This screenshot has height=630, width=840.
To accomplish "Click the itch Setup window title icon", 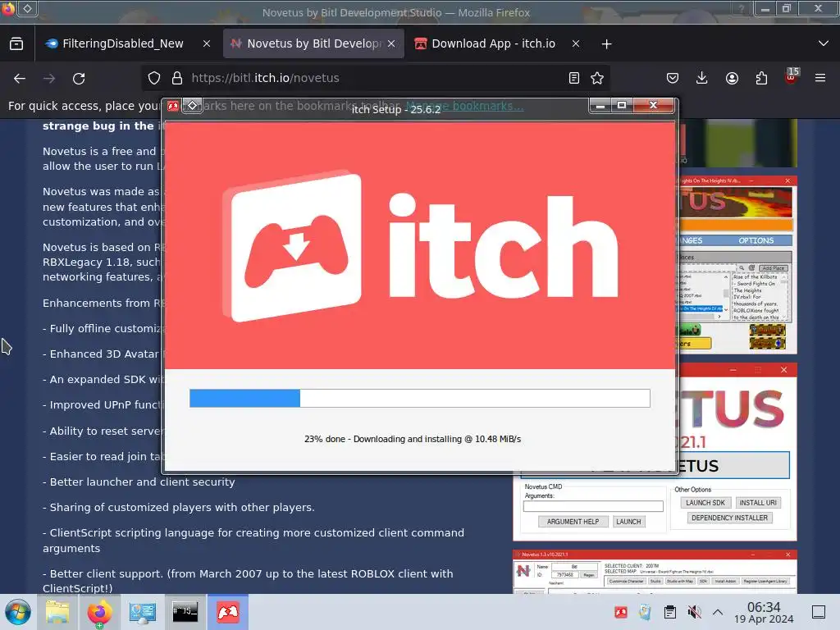I will [x=172, y=106].
